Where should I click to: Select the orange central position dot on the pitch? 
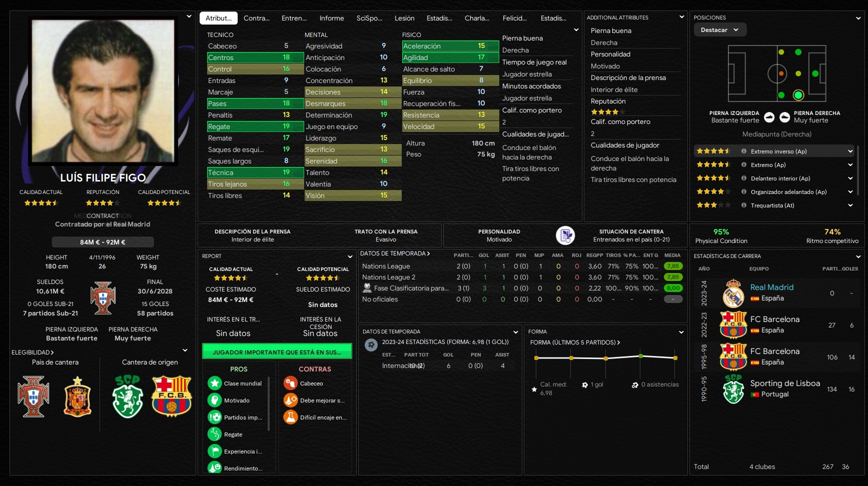tap(781, 73)
